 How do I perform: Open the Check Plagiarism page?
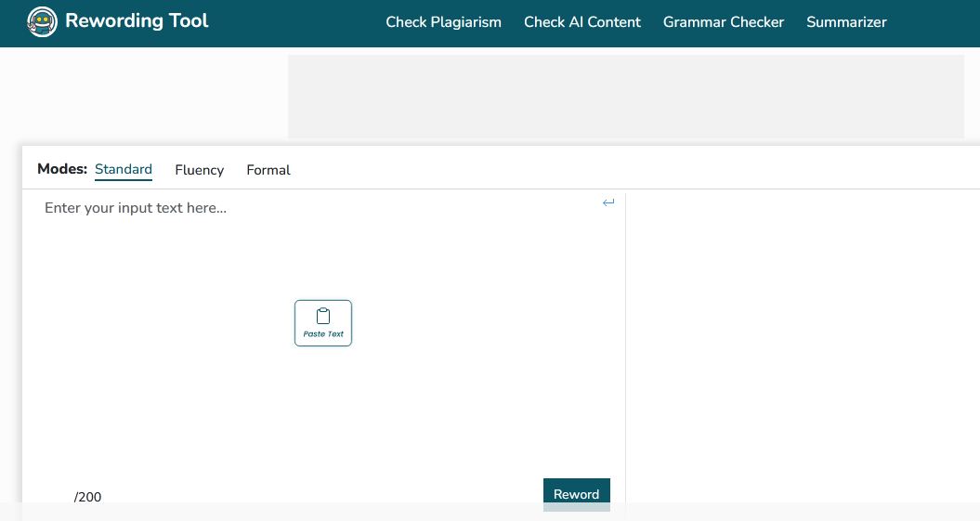point(443,22)
